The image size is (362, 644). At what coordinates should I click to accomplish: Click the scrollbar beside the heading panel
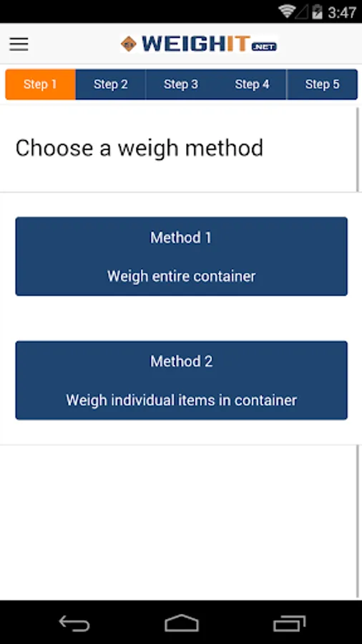(358, 148)
